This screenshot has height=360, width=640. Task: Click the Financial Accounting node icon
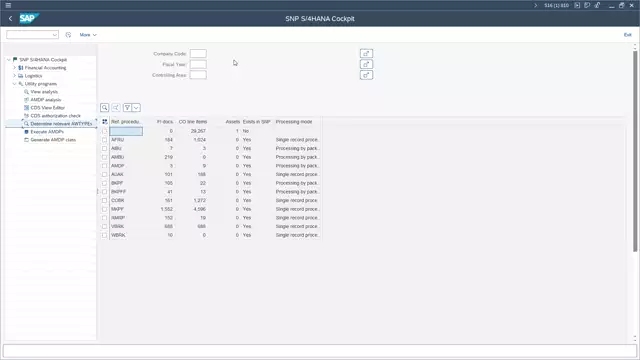pos(21,68)
